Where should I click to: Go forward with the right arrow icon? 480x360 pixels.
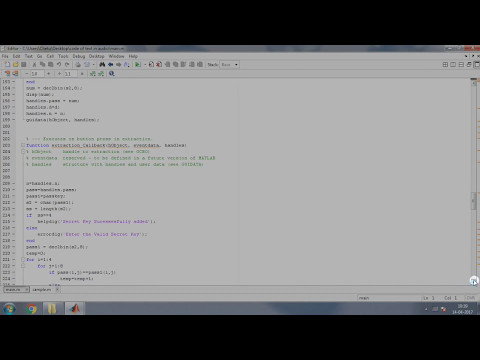[x=118, y=64]
